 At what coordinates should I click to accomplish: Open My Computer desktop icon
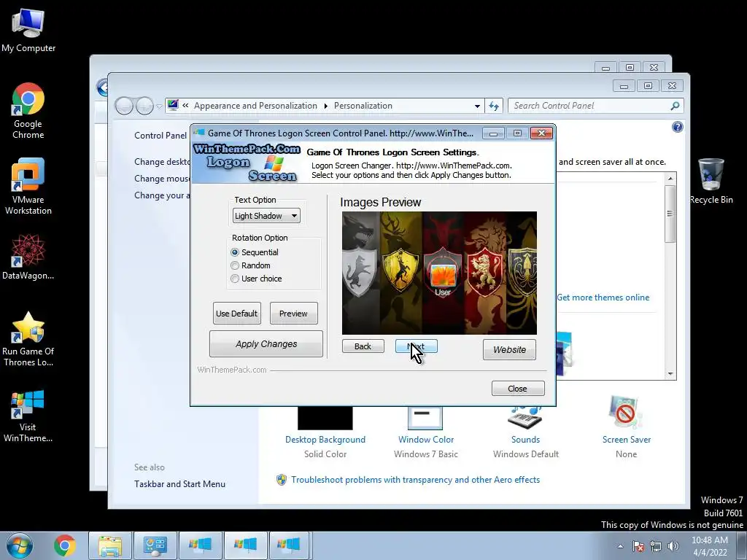tap(28, 31)
